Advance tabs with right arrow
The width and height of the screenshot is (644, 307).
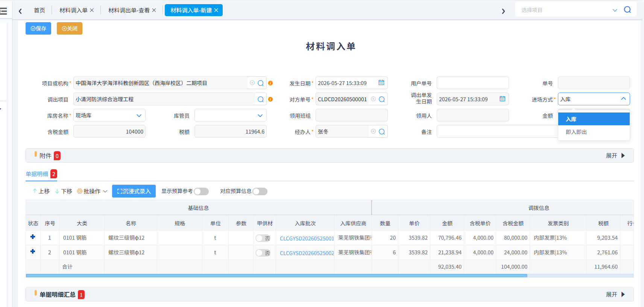tap(503, 11)
